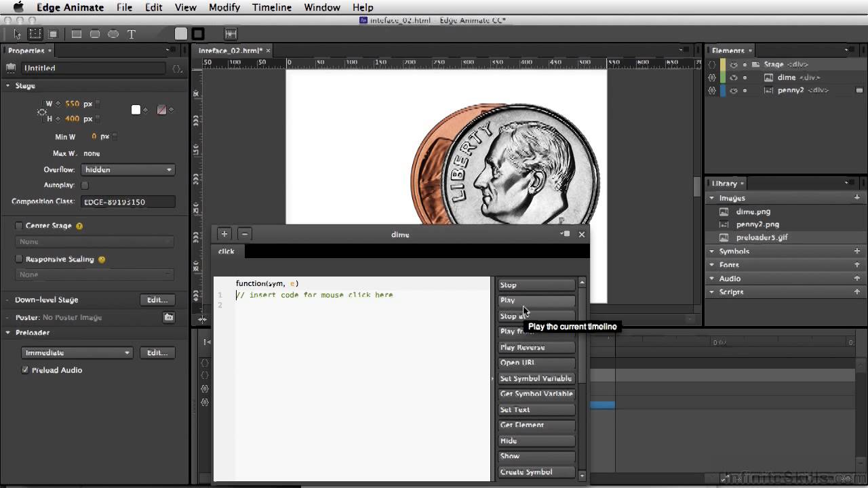Click the Stage actions braces icon

177,68
